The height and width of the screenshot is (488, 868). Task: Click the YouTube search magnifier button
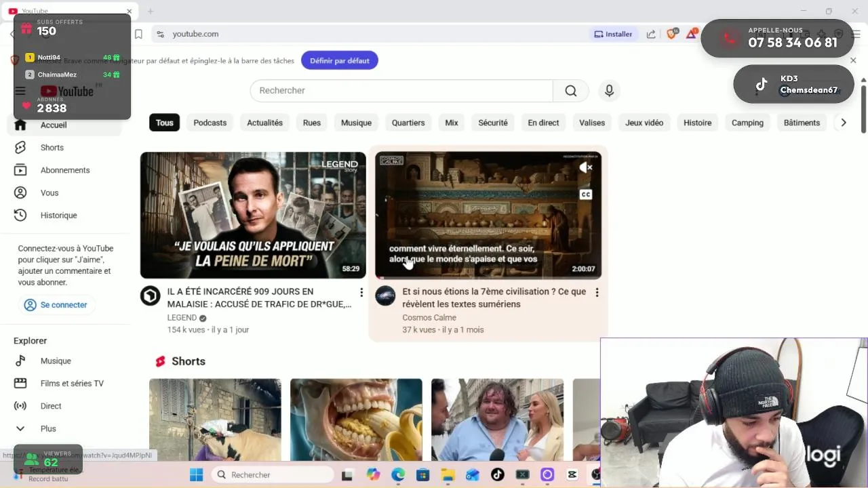pos(571,91)
